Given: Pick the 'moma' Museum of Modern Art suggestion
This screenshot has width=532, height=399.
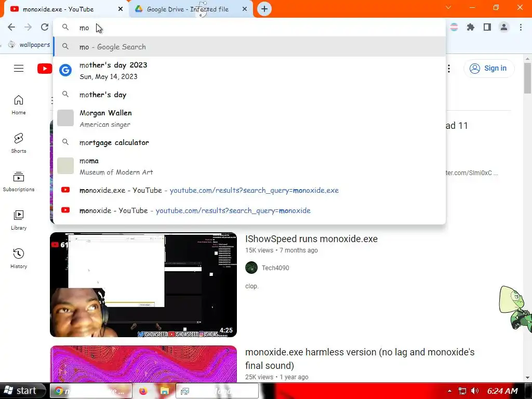Looking at the screenshot, I should pos(249,166).
